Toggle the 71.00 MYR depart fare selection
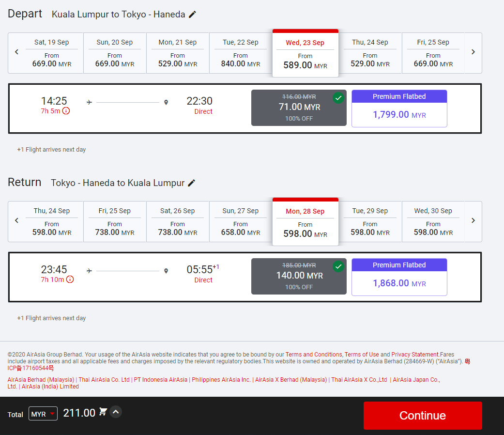 coord(299,108)
